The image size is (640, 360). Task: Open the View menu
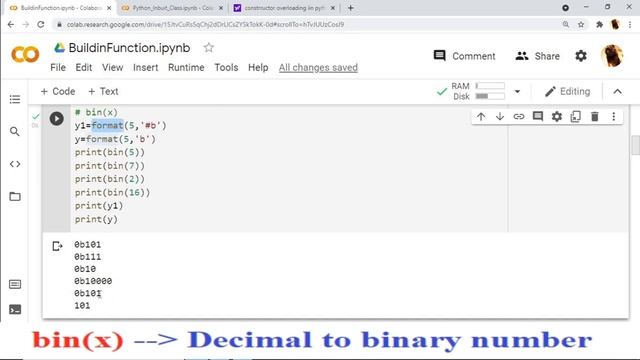point(113,67)
